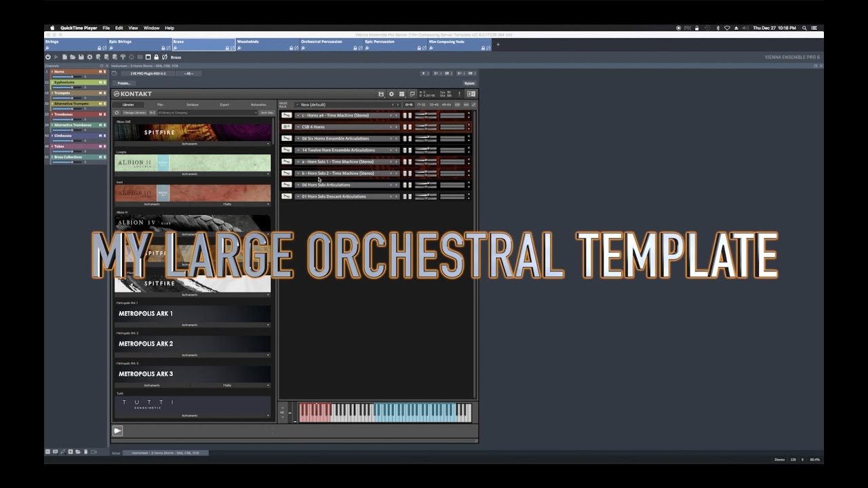Toggle the Kontakt browser panel icon
The height and width of the screenshot is (488, 868).
coord(471,94)
